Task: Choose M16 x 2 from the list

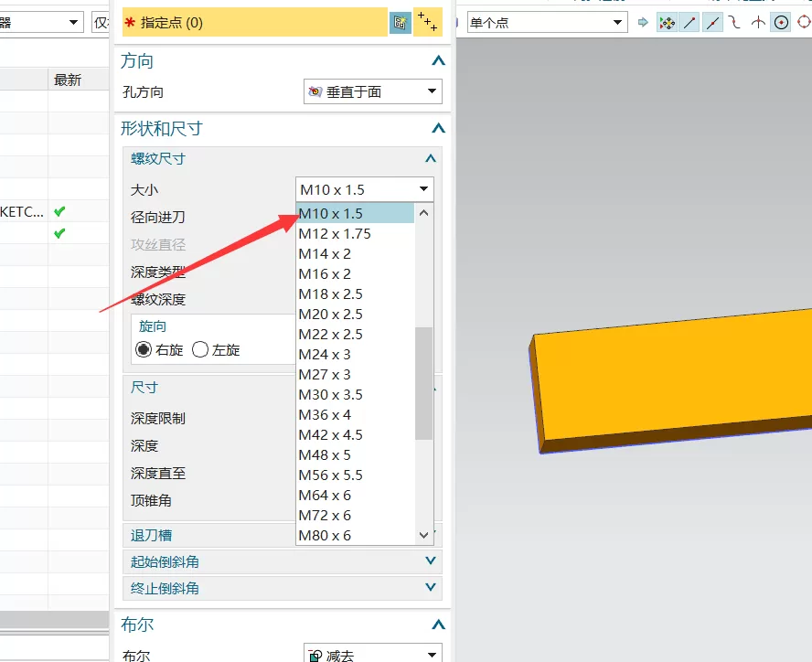Action: (355, 274)
